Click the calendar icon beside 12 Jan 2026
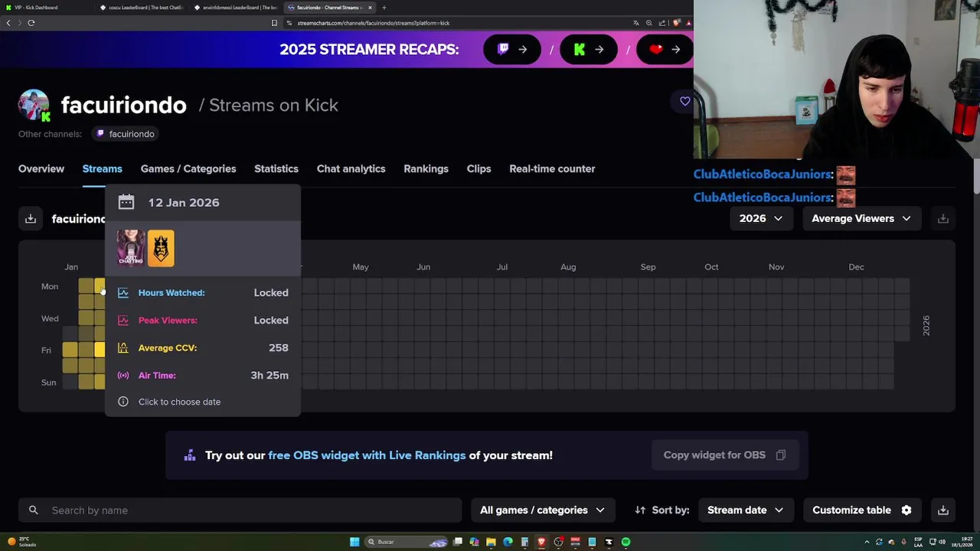The width and height of the screenshot is (980, 551). pyautogui.click(x=126, y=202)
